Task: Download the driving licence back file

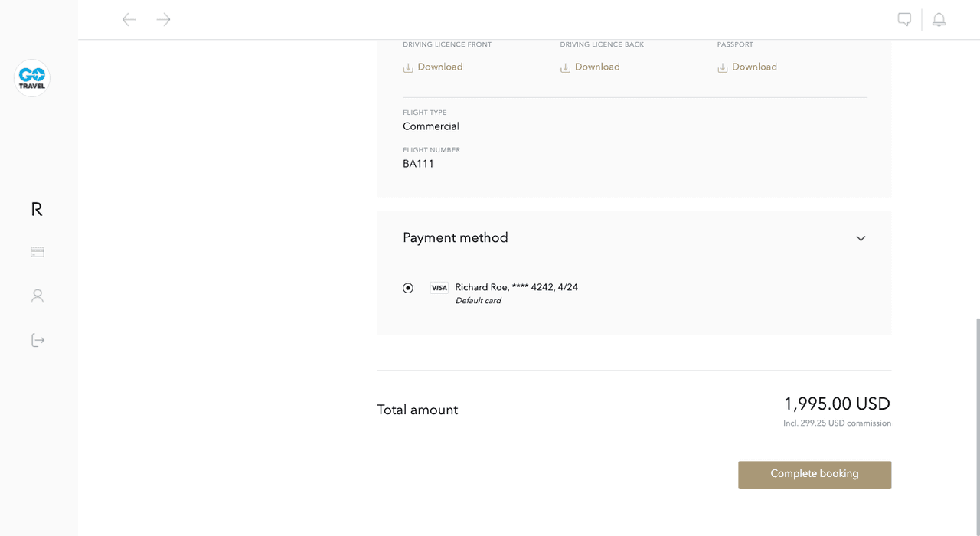Action: (596, 67)
